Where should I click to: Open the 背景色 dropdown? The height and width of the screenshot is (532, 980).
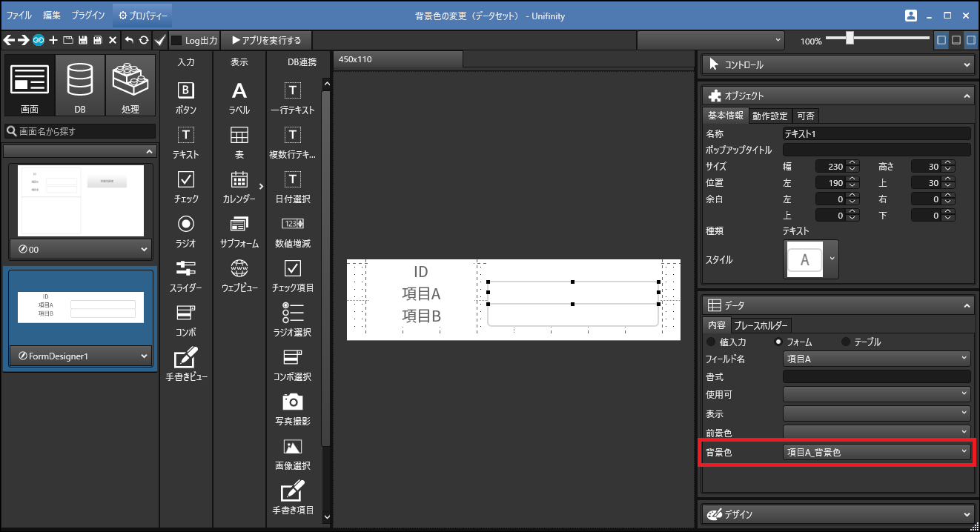coord(876,452)
